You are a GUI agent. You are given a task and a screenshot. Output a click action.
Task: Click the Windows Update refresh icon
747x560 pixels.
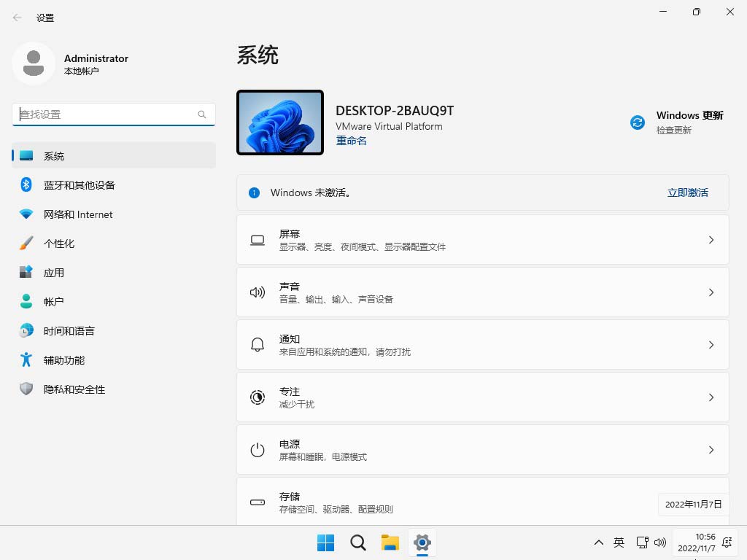pos(638,122)
